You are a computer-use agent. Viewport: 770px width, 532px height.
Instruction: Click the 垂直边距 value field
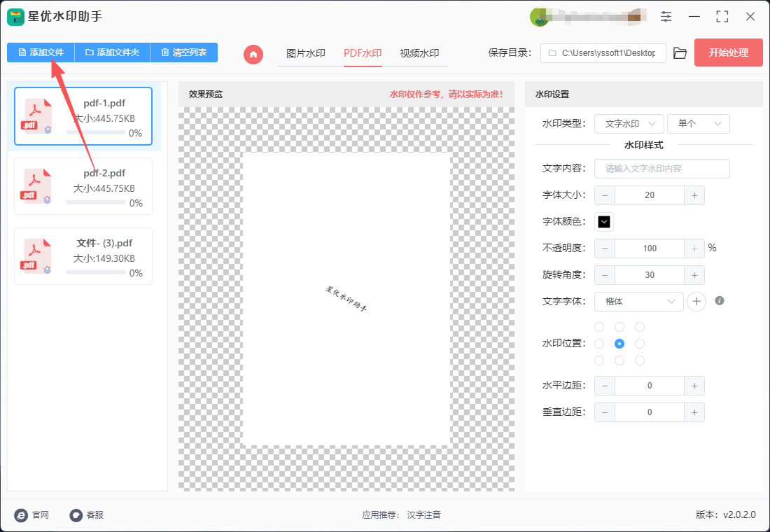tap(650, 412)
